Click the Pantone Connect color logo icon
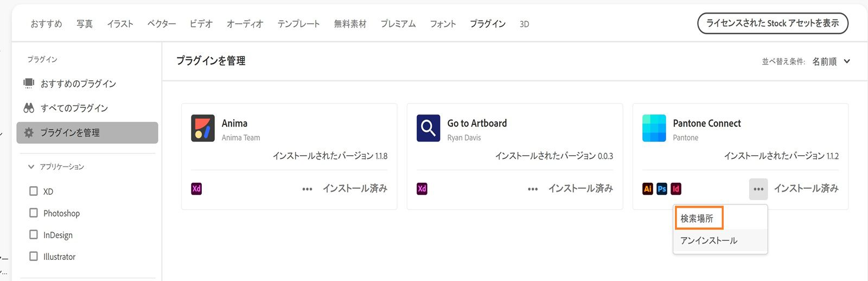868x281 pixels. pyautogui.click(x=654, y=128)
